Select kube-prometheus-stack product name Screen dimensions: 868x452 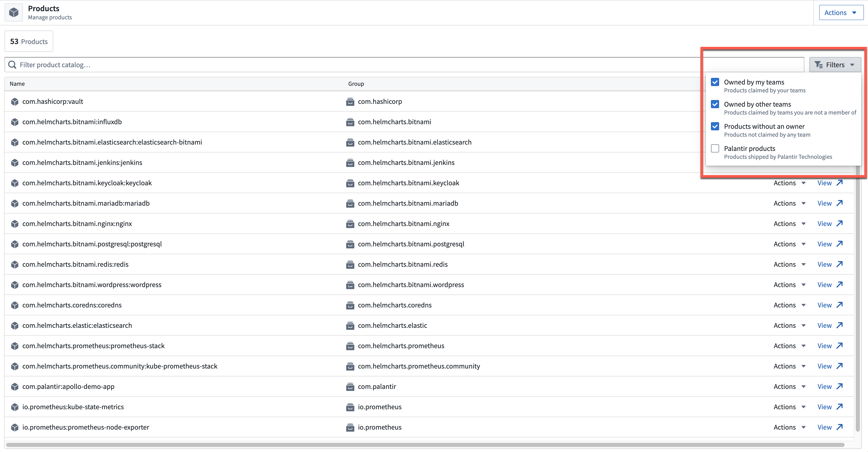[120, 366]
